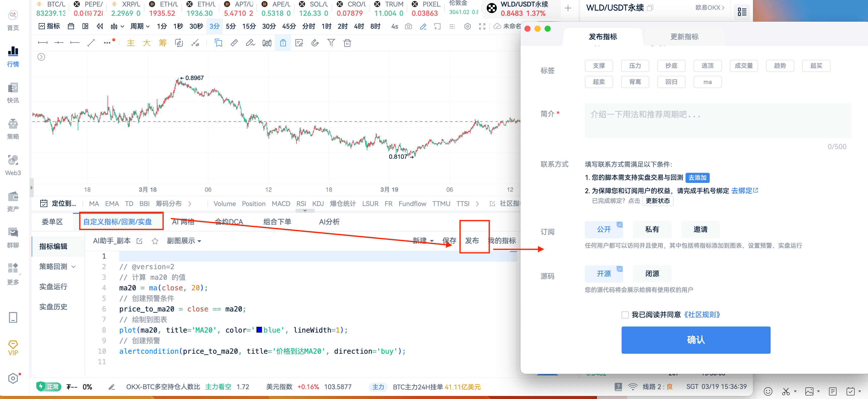Click the 去添加 button
The height and width of the screenshot is (399, 868).
click(697, 177)
